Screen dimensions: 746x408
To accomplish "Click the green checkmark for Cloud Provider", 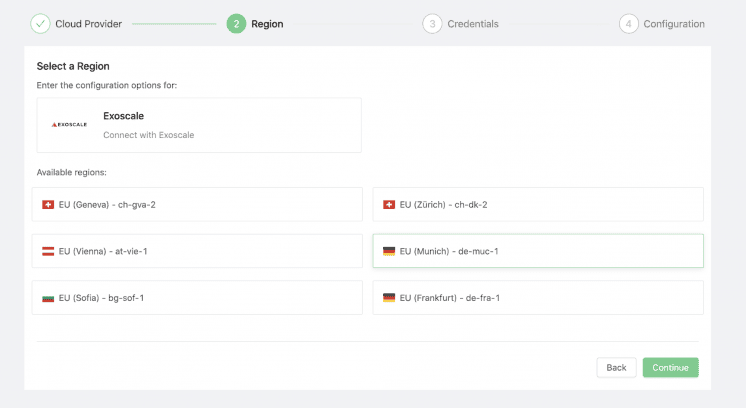I will (x=40, y=24).
